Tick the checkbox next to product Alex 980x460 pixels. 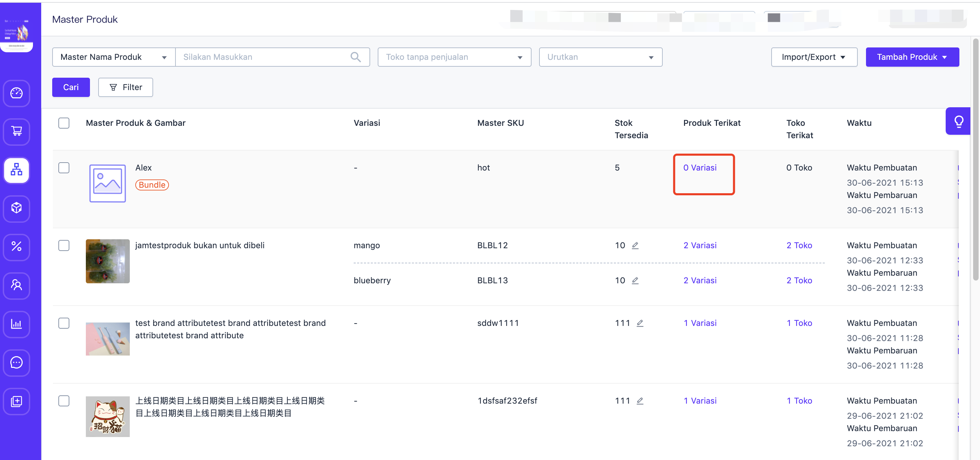coord(64,167)
